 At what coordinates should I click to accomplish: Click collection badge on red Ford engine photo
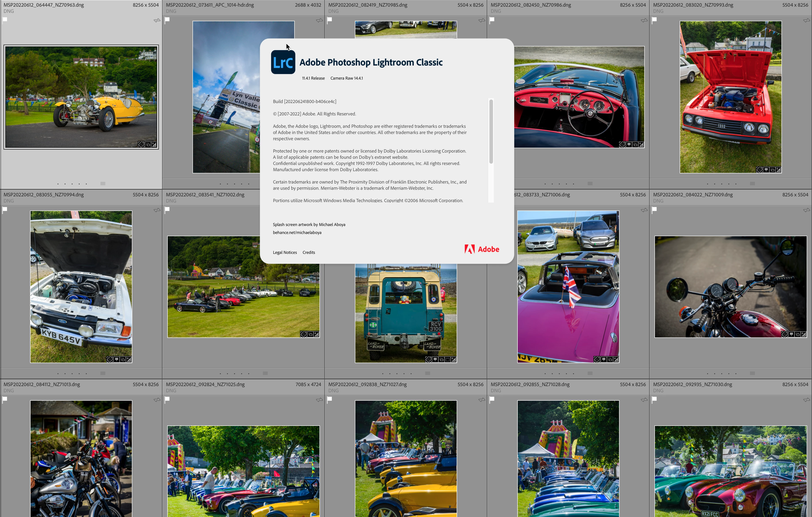773,170
